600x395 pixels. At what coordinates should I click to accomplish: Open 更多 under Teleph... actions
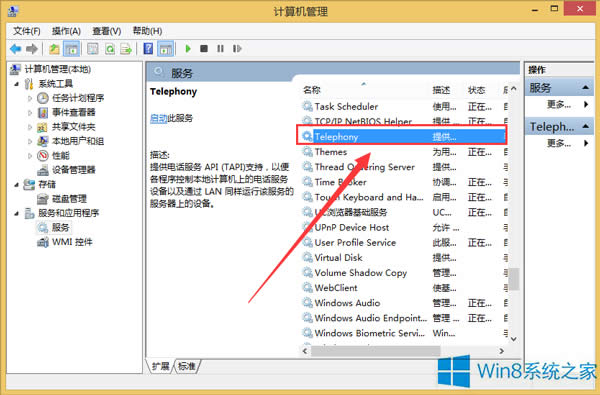tap(559, 143)
